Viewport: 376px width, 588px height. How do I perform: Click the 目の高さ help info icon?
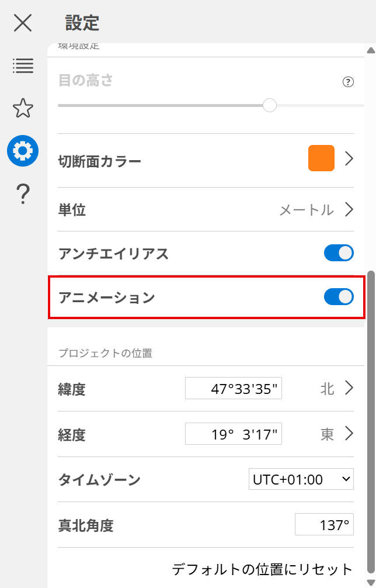348,82
